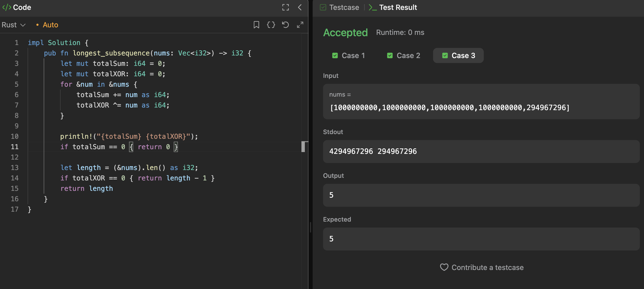Screen dimensions: 644x289
Task: Click the 'totalSum += num as i64' statement
Action: click(123, 95)
